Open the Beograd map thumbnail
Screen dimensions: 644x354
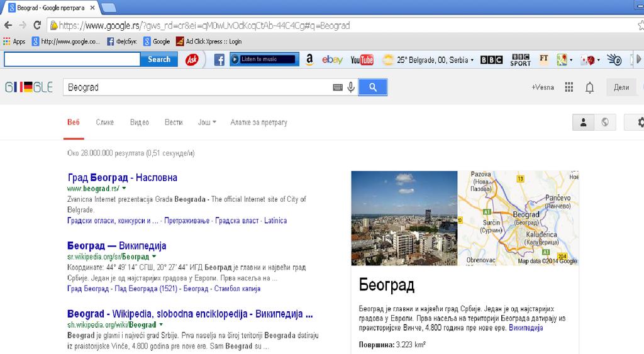[518, 218]
